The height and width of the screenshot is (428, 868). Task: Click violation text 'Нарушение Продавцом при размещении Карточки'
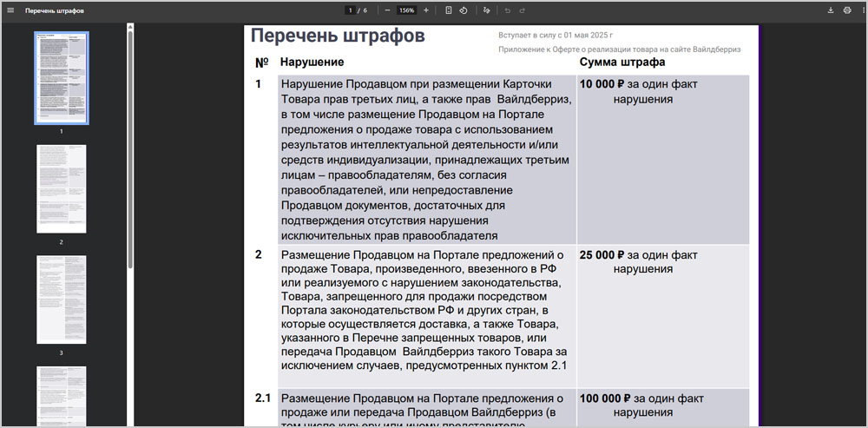[417, 85]
